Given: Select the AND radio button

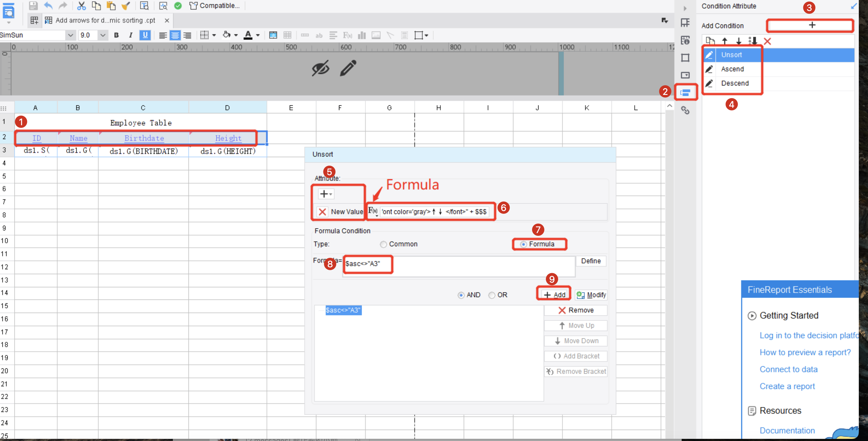Looking at the screenshot, I should coord(461,295).
